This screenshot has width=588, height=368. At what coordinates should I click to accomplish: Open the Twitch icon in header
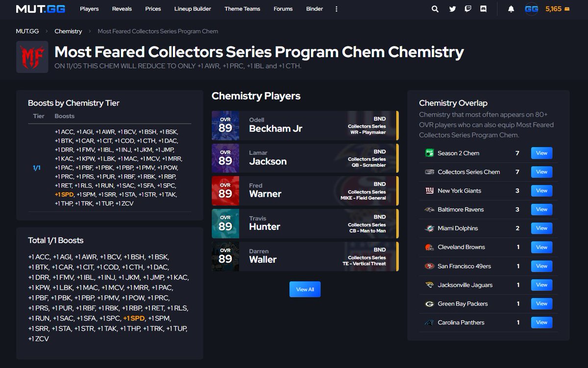468,9
